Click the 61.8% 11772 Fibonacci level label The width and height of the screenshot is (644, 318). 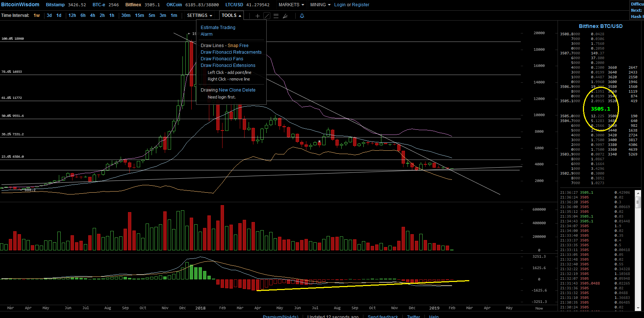(x=12, y=98)
